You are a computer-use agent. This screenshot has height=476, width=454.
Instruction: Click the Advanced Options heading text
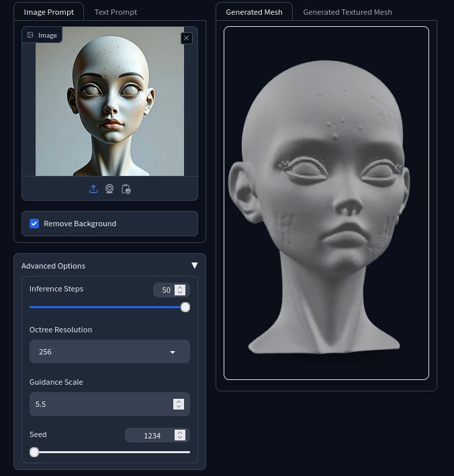(53, 266)
